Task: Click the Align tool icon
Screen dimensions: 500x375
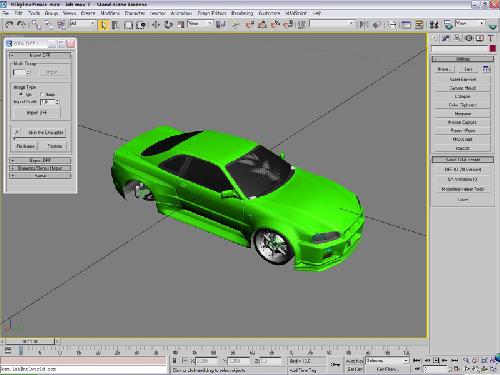Action: tap(377, 25)
